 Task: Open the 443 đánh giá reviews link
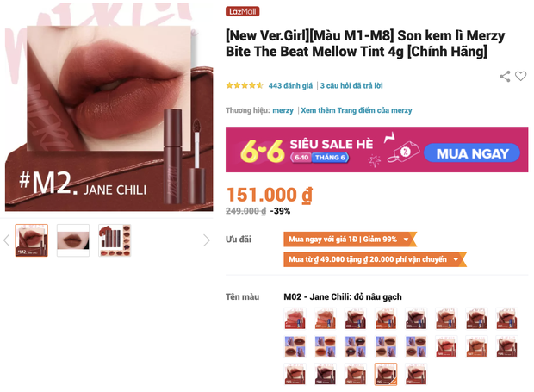(290, 86)
